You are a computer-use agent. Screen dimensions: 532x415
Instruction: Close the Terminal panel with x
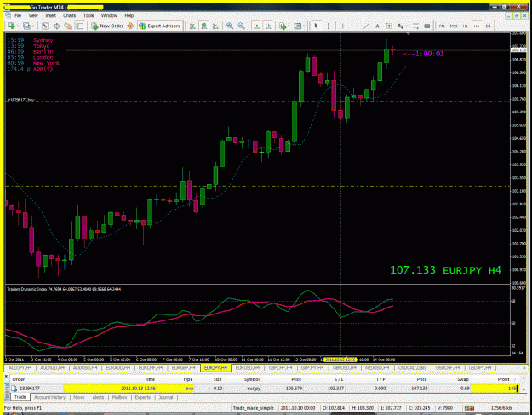pos(6,377)
